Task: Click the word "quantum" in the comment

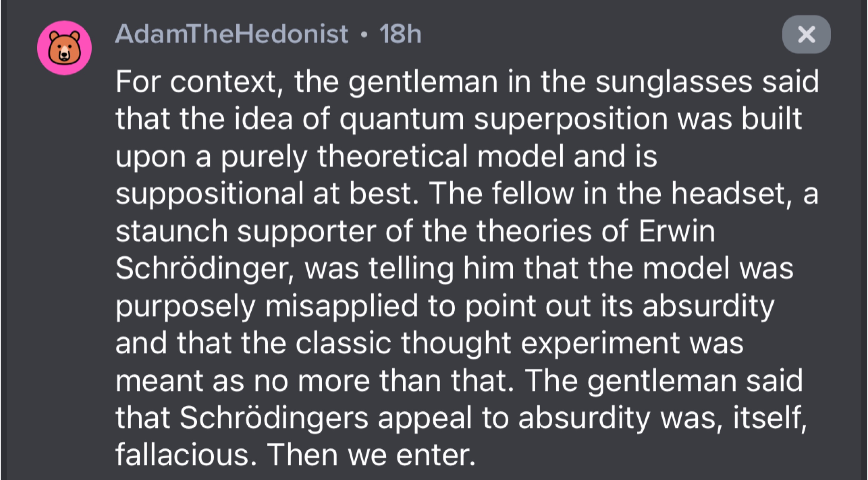Action: pos(402,120)
